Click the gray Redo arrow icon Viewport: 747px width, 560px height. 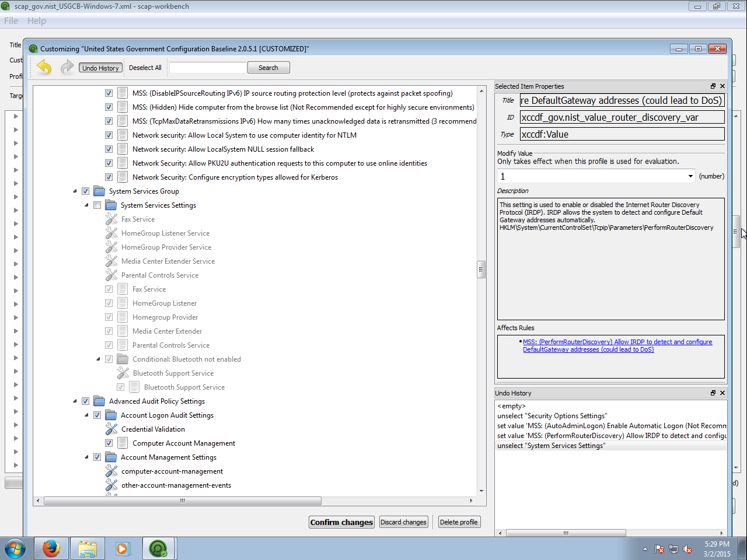coord(67,68)
